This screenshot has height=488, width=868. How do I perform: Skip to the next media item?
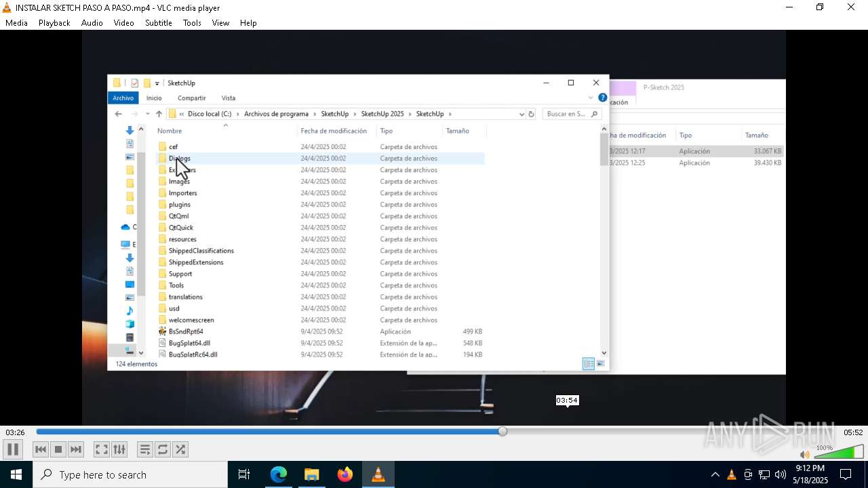click(76, 449)
